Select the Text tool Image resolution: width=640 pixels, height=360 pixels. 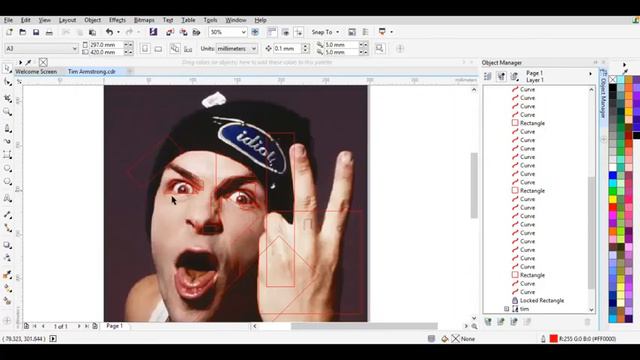[7, 198]
